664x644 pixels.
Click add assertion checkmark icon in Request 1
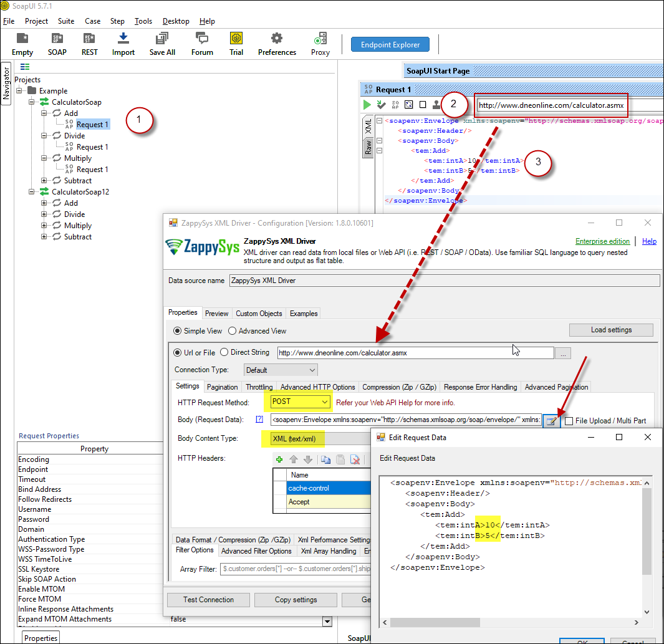point(381,105)
